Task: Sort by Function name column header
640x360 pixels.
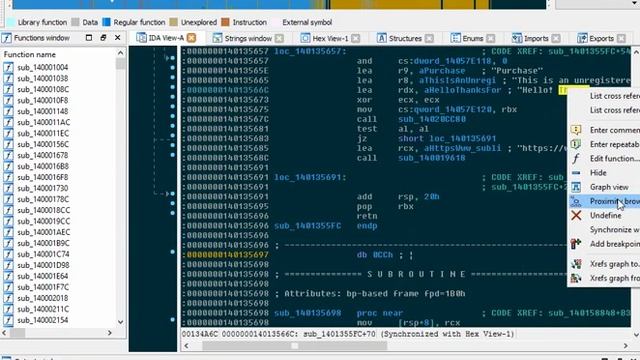Action: tap(29, 54)
